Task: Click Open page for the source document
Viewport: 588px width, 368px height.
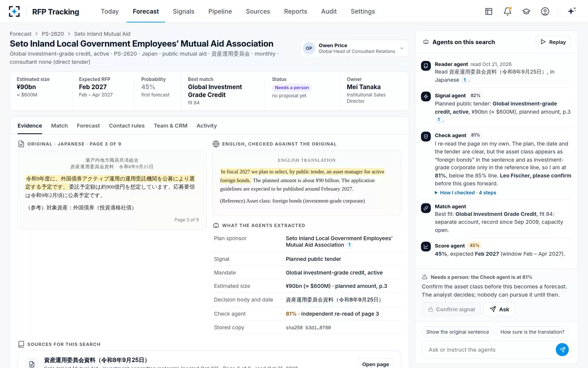Action: (x=376, y=363)
